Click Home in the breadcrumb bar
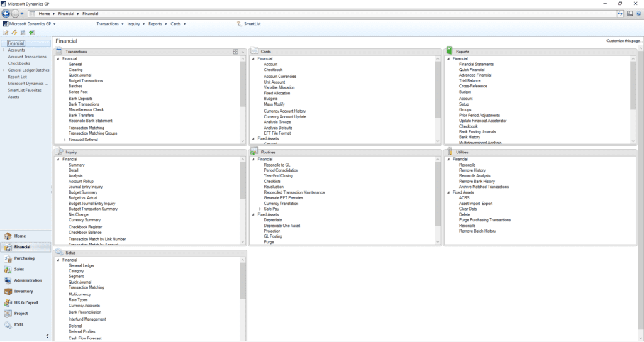 pyautogui.click(x=45, y=14)
